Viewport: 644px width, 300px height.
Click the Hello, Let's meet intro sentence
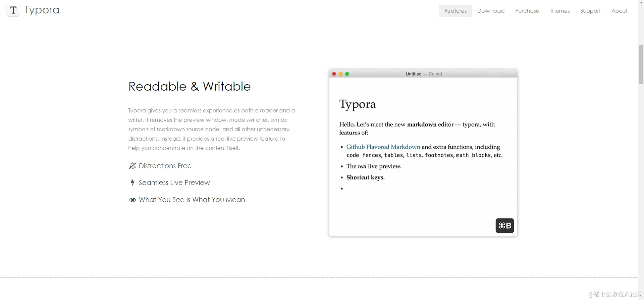(x=417, y=129)
